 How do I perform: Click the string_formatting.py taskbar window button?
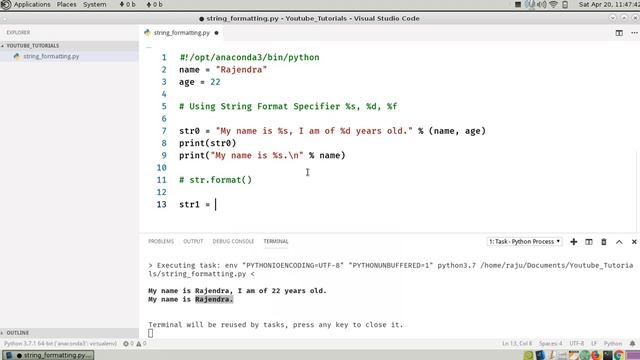tap(48, 355)
